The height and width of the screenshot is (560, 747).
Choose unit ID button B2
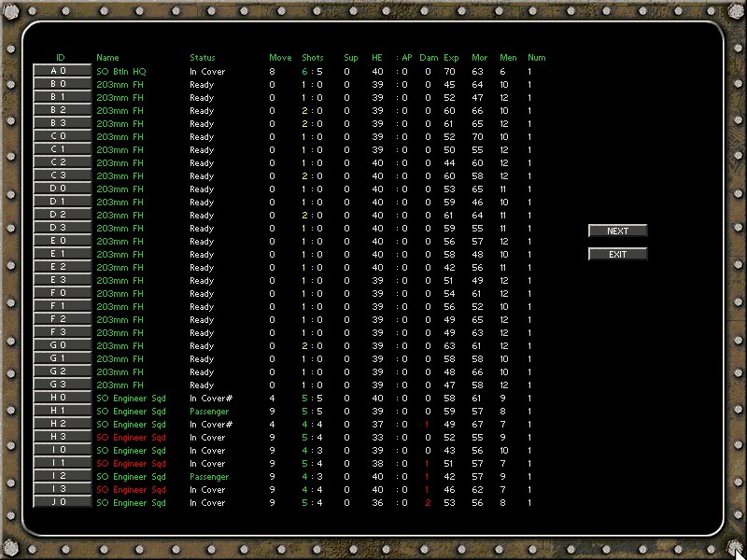pyautogui.click(x=62, y=110)
